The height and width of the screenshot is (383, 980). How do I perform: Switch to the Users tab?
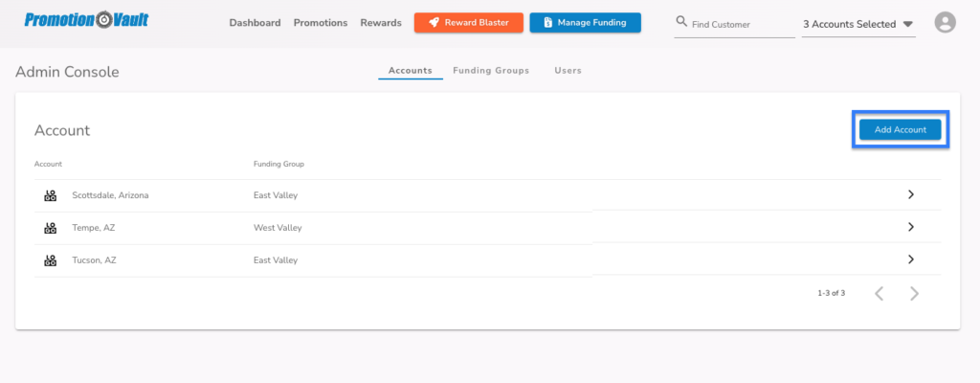tap(568, 71)
